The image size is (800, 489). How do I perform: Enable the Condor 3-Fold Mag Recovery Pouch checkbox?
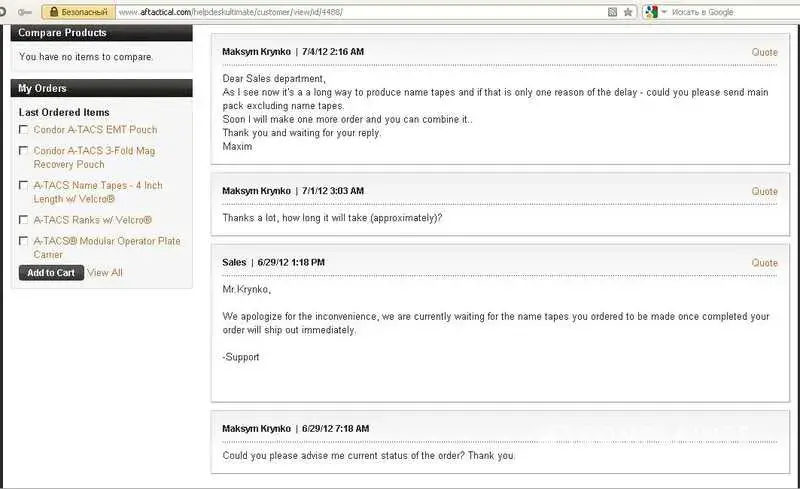click(24, 151)
